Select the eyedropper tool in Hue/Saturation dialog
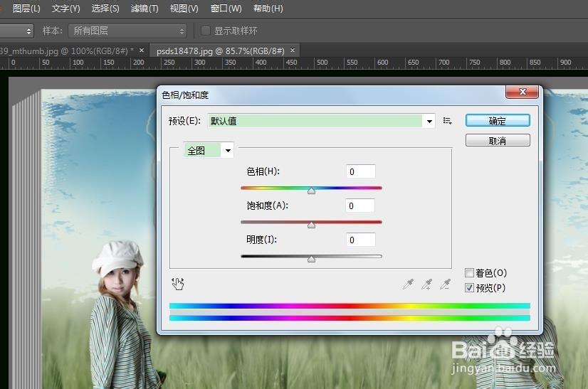 click(408, 284)
